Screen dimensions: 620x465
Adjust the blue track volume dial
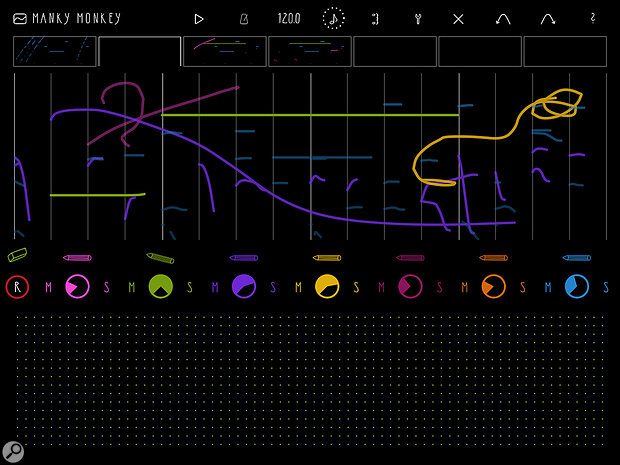(577, 286)
